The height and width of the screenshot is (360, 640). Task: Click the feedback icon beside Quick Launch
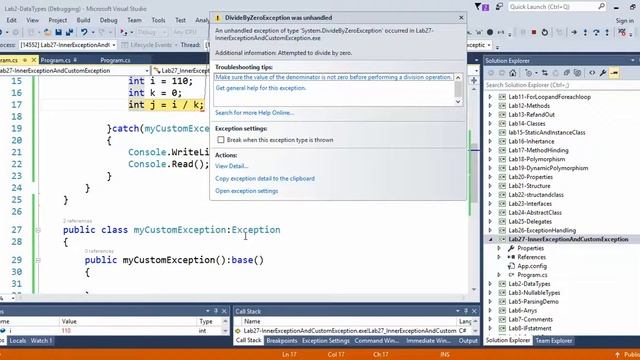[499, 7]
